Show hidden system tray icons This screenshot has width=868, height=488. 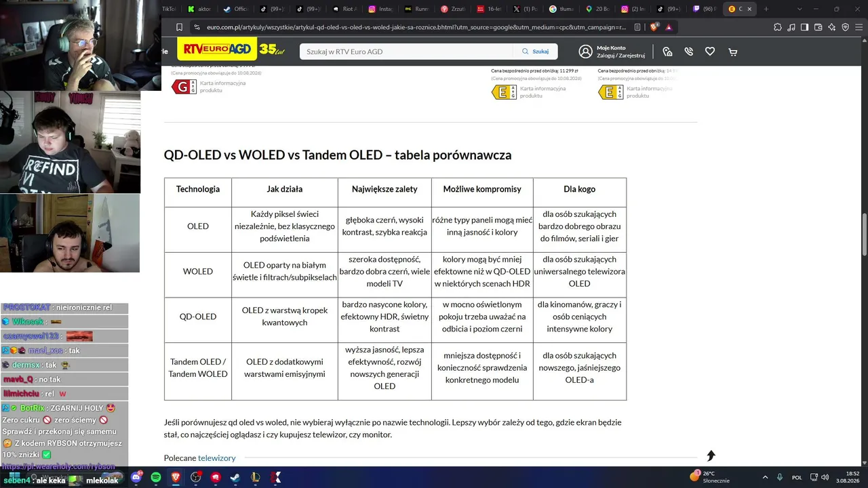pyautogui.click(x=766, y=477)
